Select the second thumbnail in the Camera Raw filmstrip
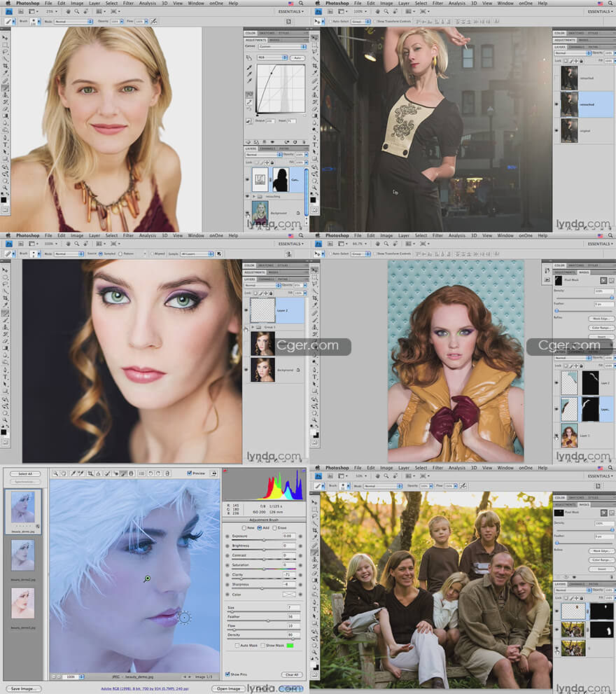The image size is (616, 694). pyautogui.click(x=23, y=555)
